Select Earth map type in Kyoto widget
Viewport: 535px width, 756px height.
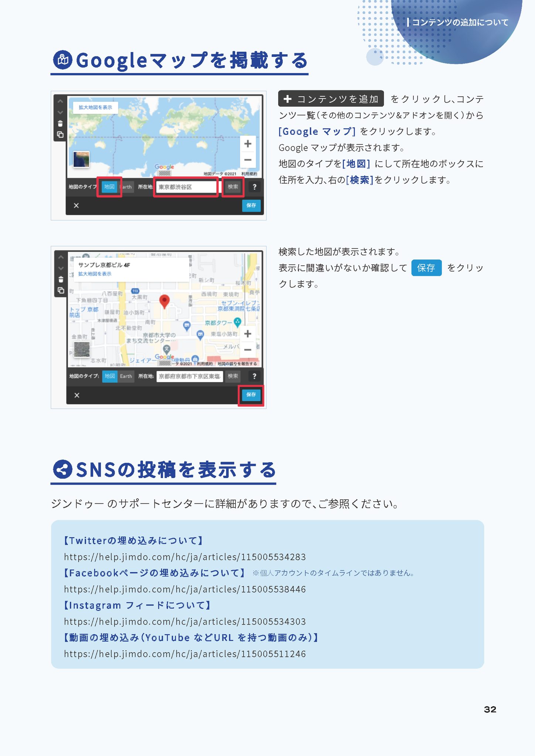click(126, 376)
